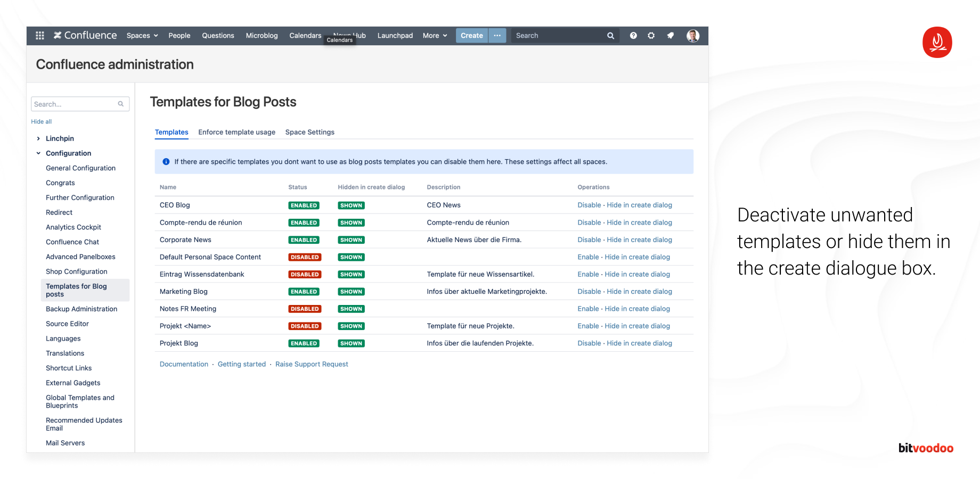
Task: Enable the Notes FR Meeting template
Action: coord(588,309)
